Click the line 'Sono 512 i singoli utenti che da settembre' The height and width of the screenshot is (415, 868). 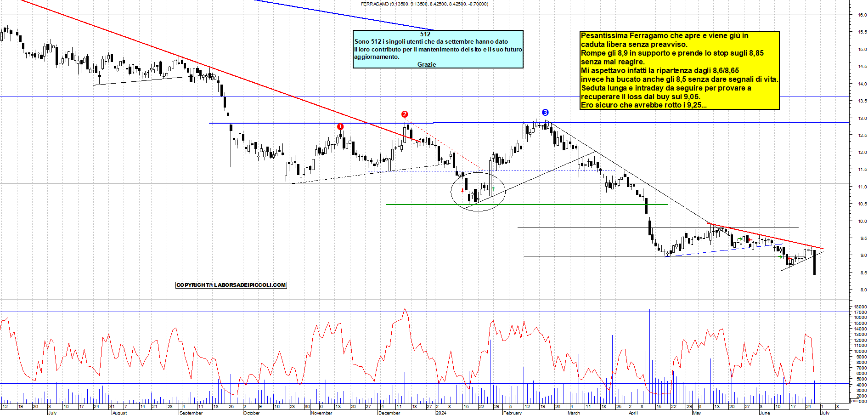click(x=431, y=42)
